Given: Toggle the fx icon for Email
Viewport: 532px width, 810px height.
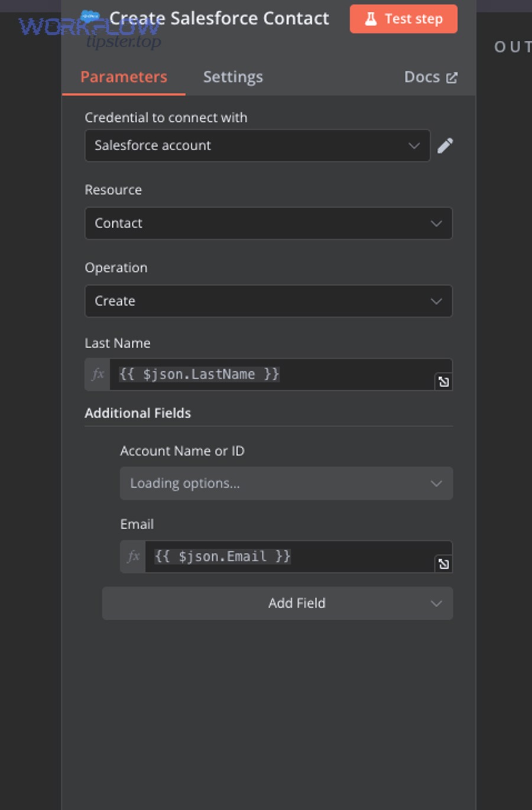Looking at the screenshot, I should (x=133, y=556).
